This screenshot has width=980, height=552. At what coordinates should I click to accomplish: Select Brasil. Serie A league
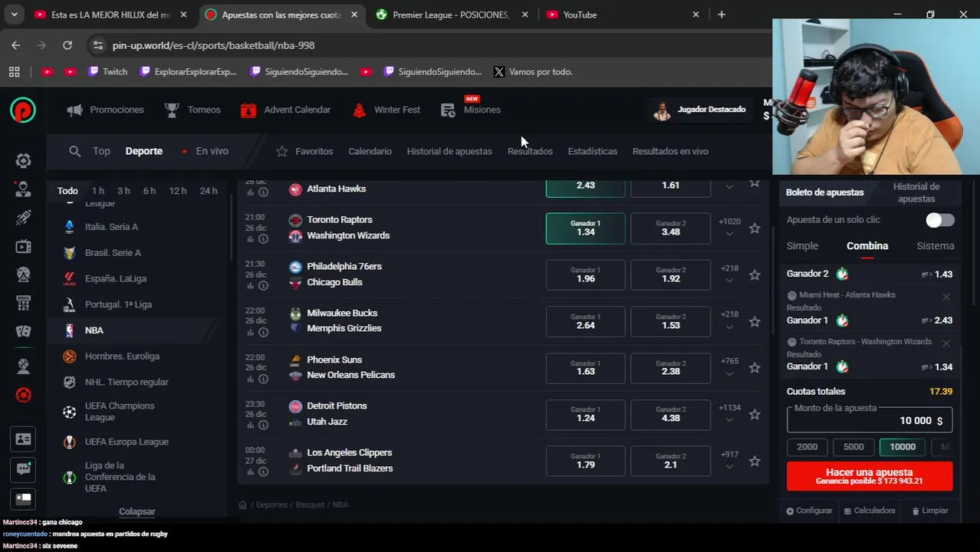coord(113,253)
